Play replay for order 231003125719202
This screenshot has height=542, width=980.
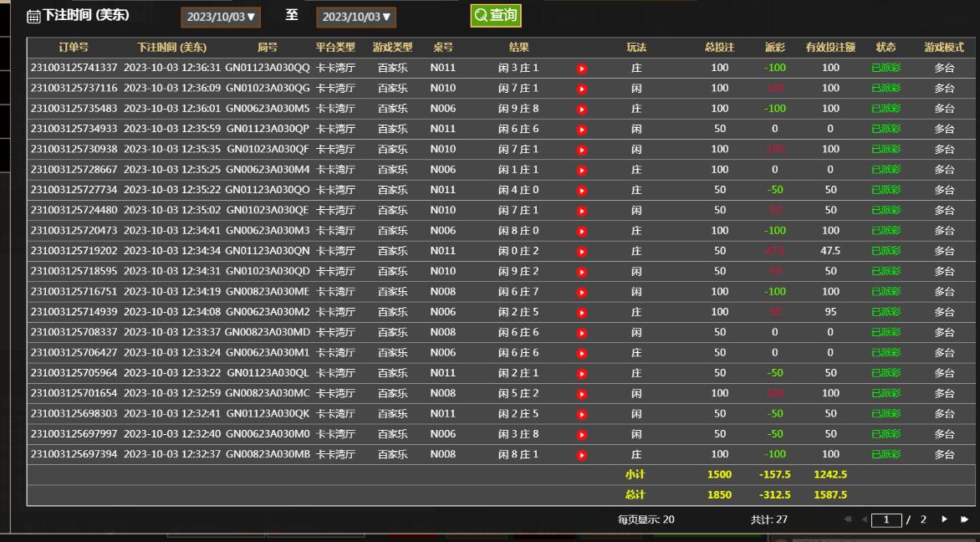(x=582, y=251)
